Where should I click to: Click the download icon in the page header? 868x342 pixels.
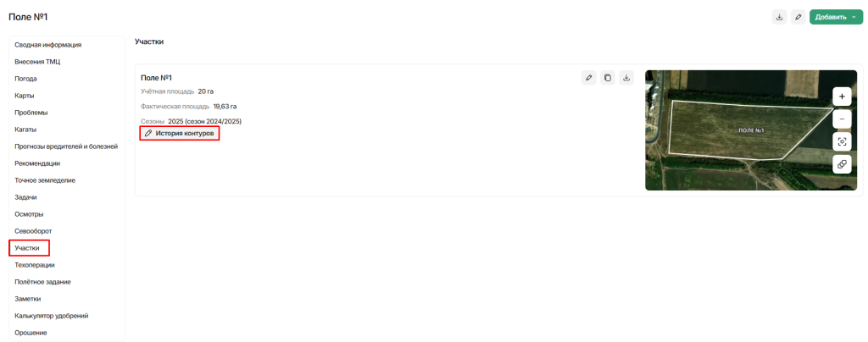pyautogui.click(x=779, y=17)
